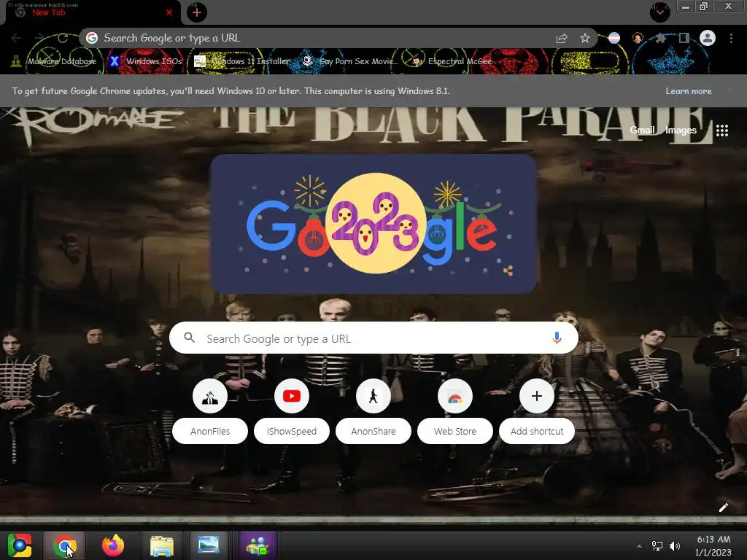747x560 pixels.
Task: Open AnonShare shortcut
Action: pos(373,411)
